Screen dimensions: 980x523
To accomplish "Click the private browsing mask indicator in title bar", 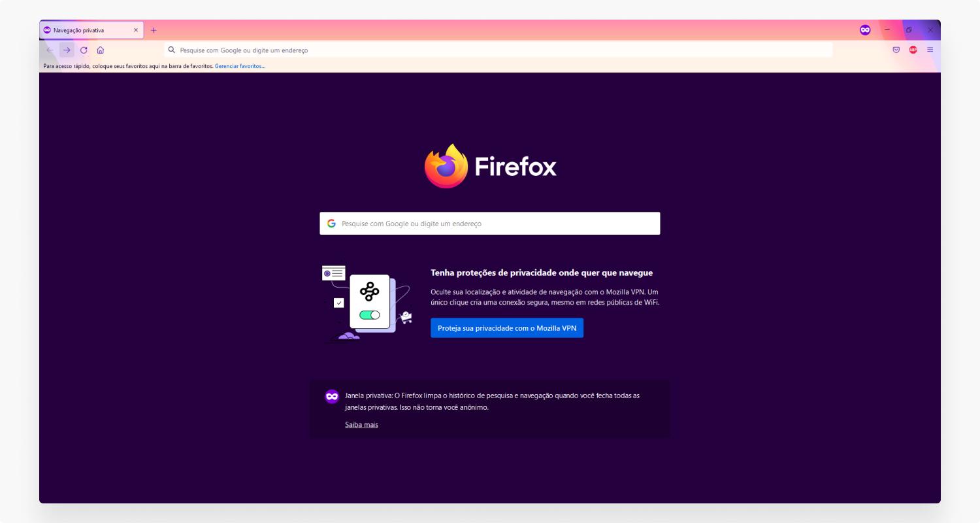I will (x=865, y=30).
